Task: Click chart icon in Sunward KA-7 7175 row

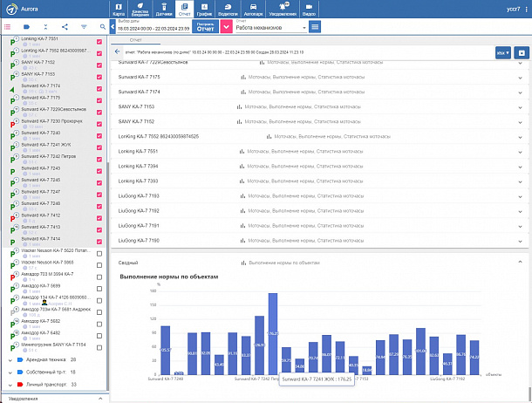Action: point(243,78)
